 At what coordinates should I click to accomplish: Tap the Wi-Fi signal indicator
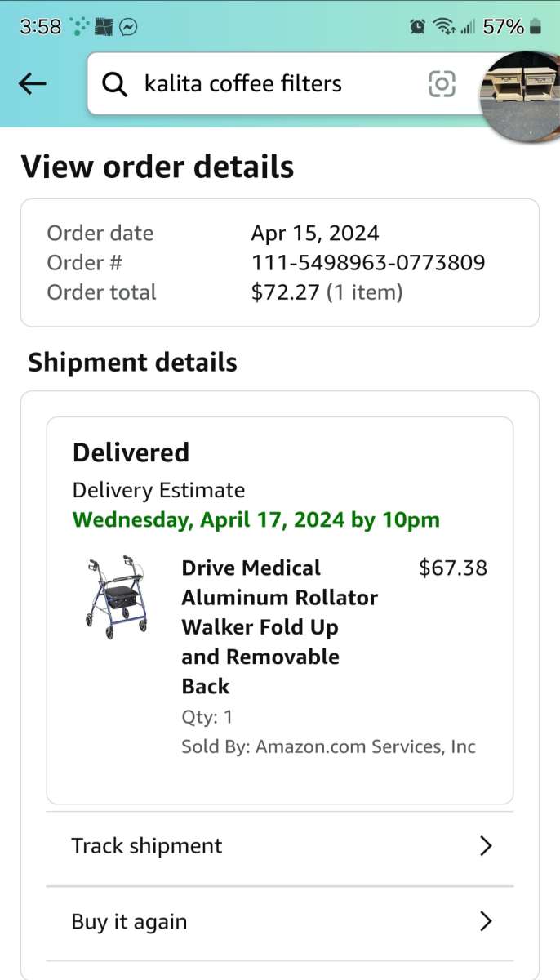click(444, 25)
